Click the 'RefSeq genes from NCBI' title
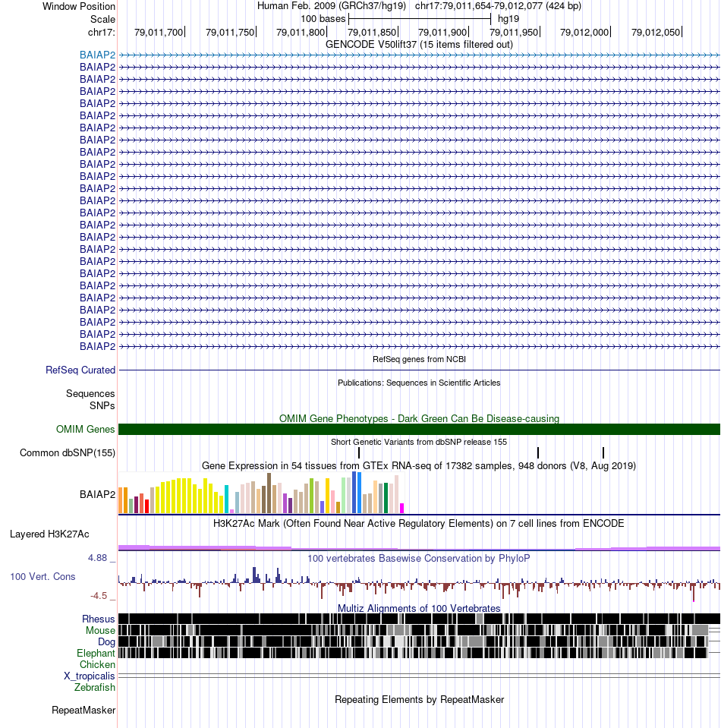This screenshot has width=721, height=728. [419, 359]
